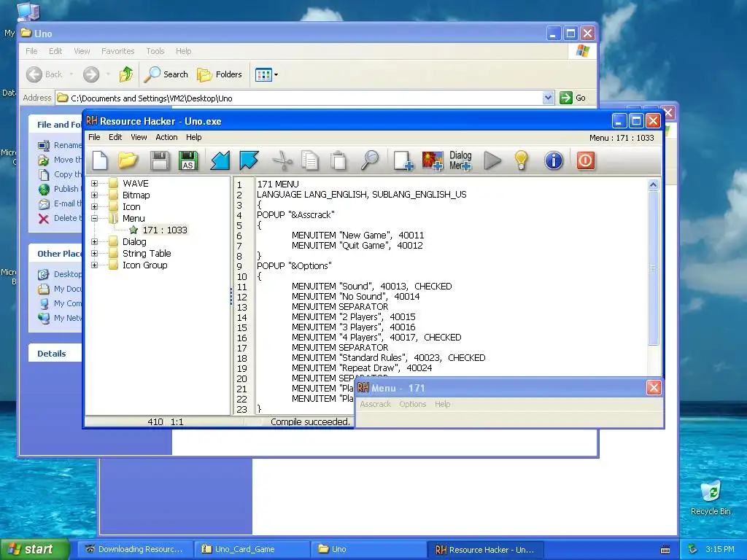Screen dimensions: 747x560
Task: Open Asscrack menu in Menu 171 preview
Action: pyautogui.click(x=376, y=404)
